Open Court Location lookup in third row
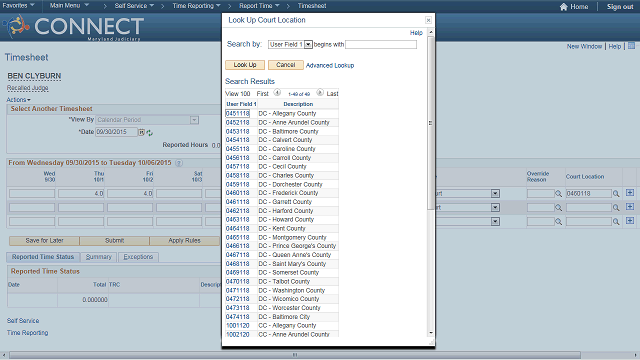Screen dimensions: 640x360 [x=616, y=222]
